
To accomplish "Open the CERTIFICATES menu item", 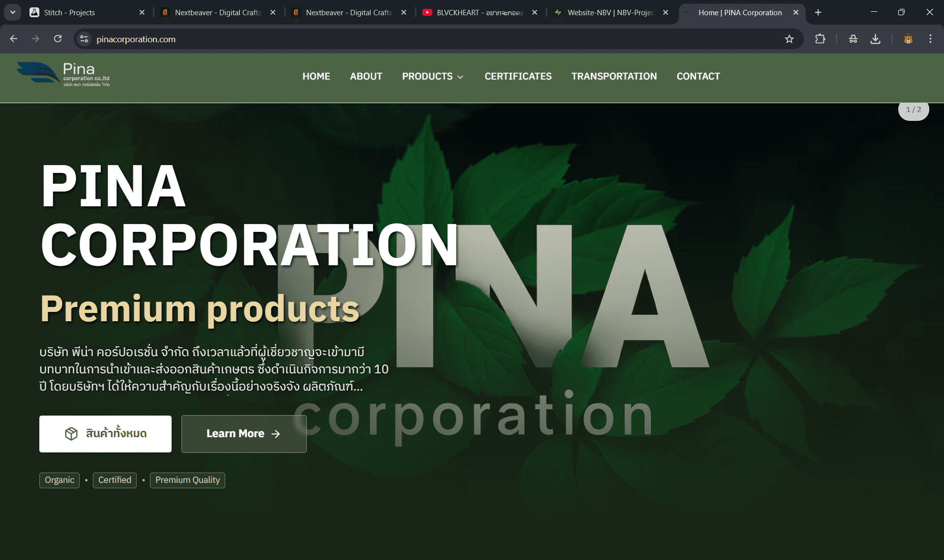I will pyautogui.click(x=518, y=76).
